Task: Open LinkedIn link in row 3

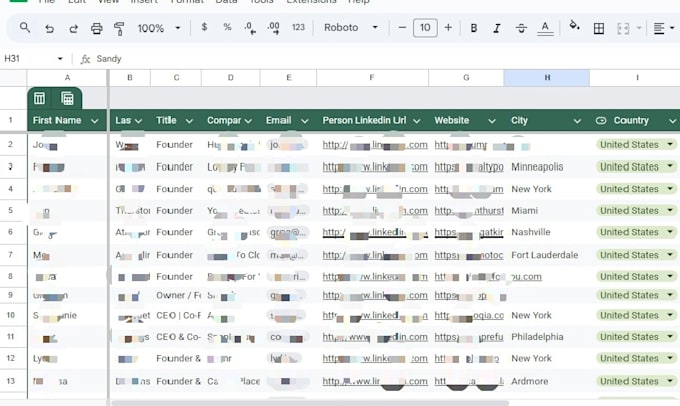Action: click(375, 167)
